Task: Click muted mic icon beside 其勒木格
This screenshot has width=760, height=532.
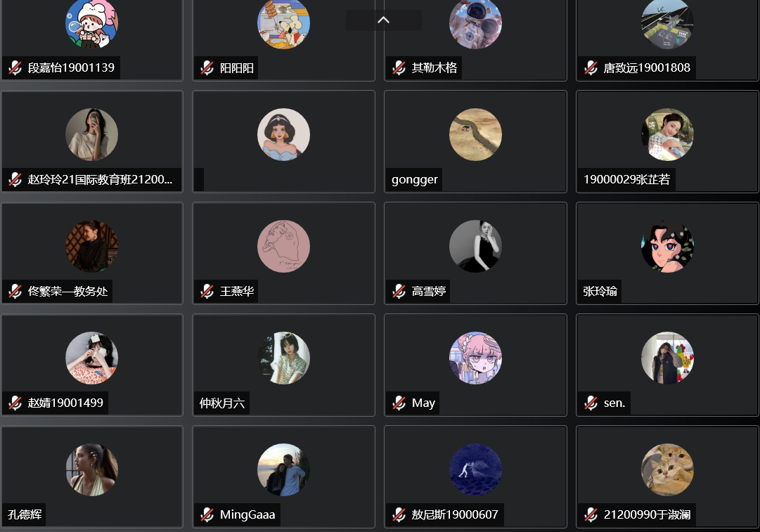Action: click(399, 68)
